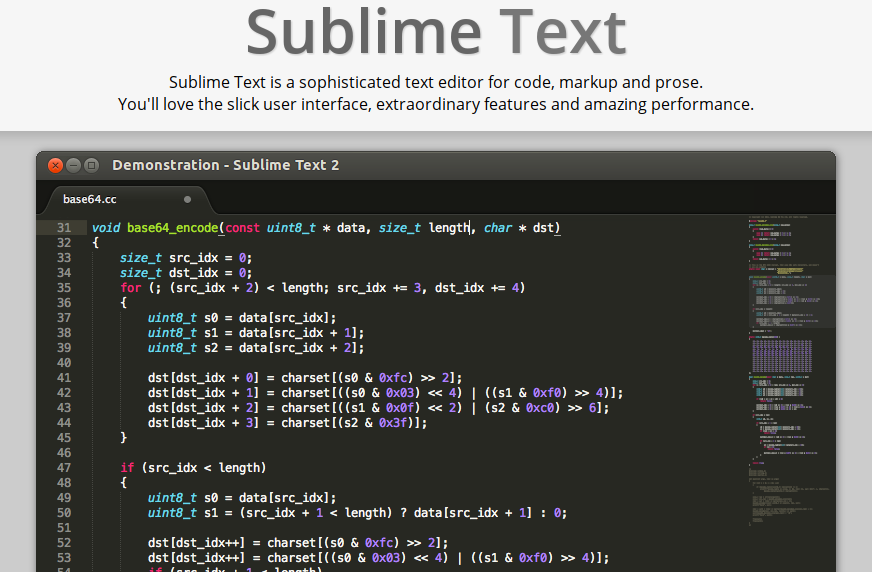
Task: Click 'dst_idx = 0;' on line 34
Action: 210,273
